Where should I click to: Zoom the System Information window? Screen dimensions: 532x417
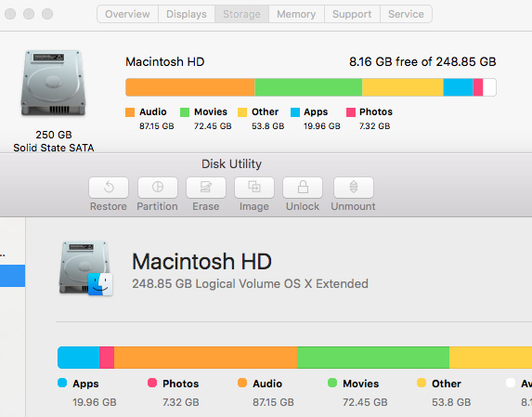[47, 14]
